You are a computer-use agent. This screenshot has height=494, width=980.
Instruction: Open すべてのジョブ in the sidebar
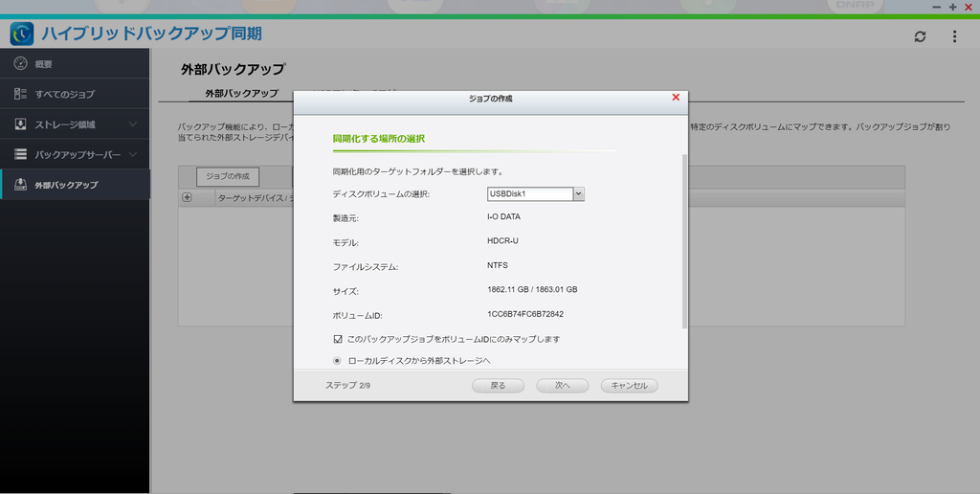point(75,94)
